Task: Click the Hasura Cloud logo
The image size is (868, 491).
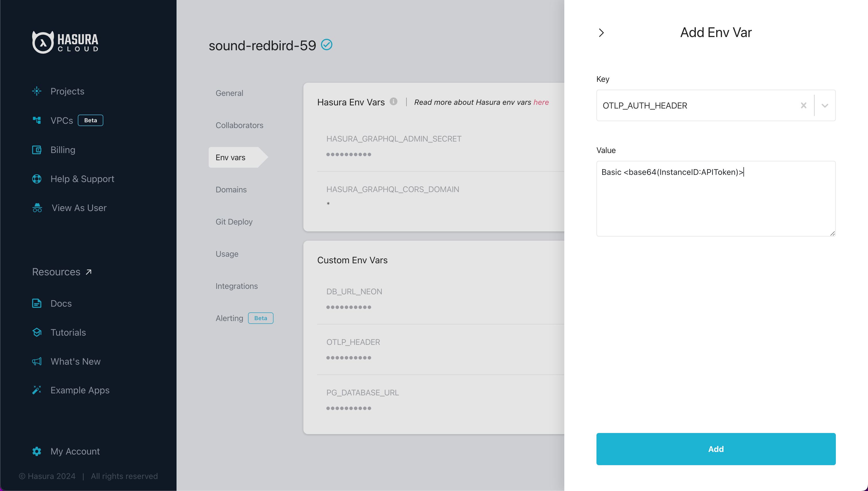Action: coord(65,42)
